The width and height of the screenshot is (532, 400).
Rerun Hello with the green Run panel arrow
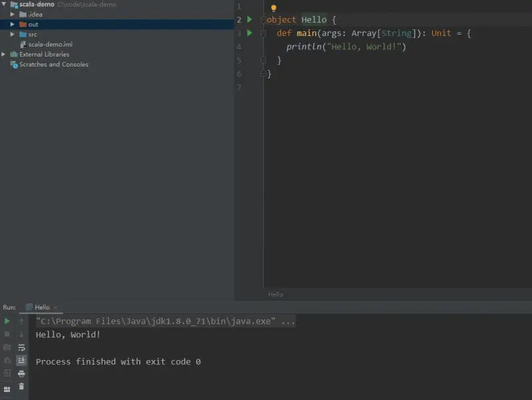7,321
